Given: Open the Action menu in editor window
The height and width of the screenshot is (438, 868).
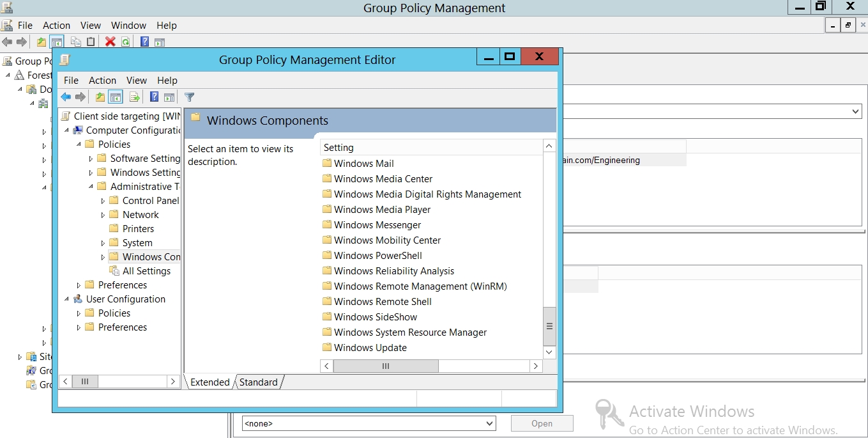Looking at the screenshot, I should [102, 81].
